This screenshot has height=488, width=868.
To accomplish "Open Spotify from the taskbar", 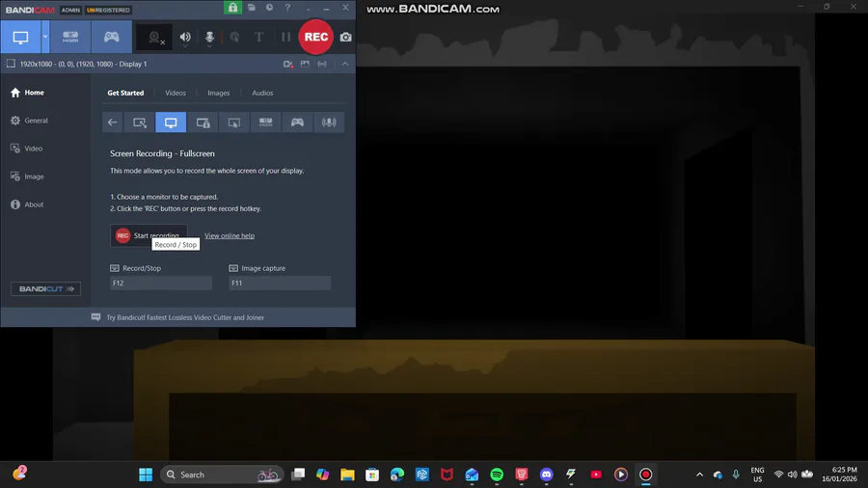I will pos(497,474).
